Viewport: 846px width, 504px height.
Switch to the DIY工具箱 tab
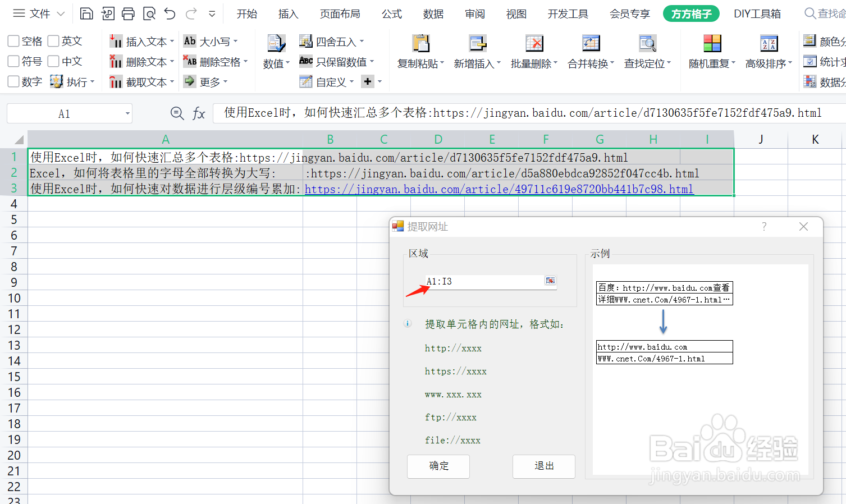click(x=757, y=13)
